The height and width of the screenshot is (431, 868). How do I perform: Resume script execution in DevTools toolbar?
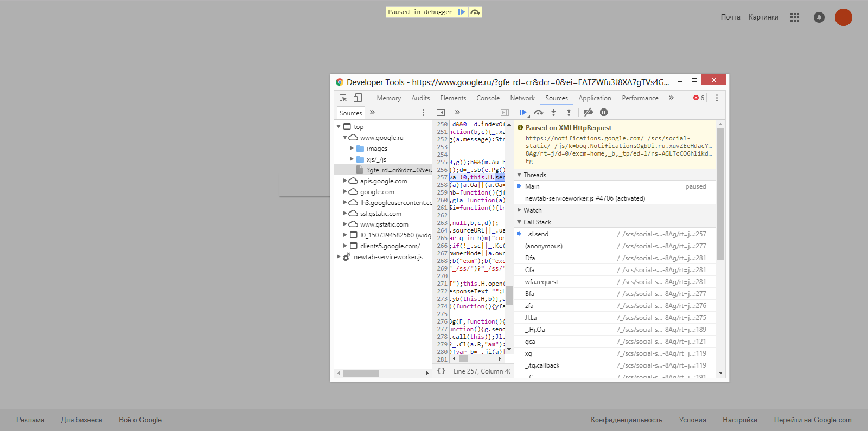[523, 113]
